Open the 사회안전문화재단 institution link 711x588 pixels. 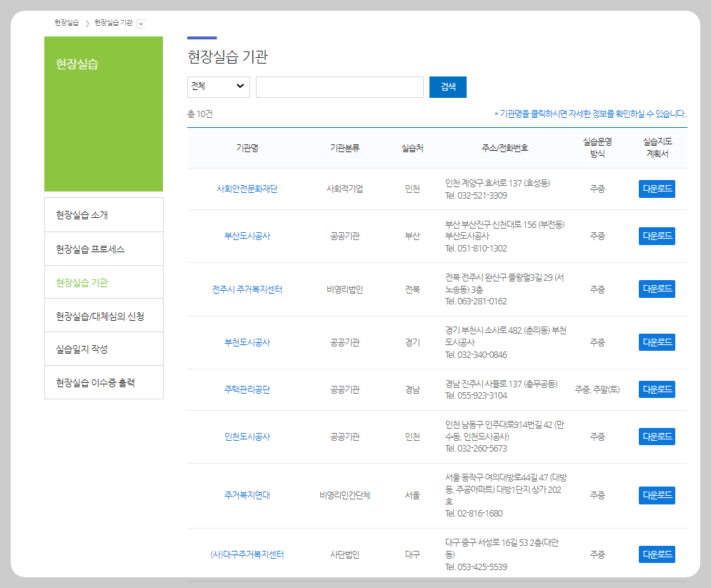click(247, 189)
